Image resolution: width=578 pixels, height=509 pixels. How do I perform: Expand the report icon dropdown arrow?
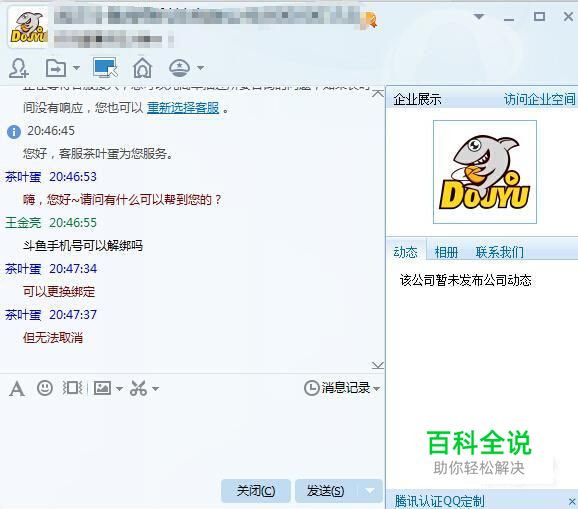click(200, 68)
